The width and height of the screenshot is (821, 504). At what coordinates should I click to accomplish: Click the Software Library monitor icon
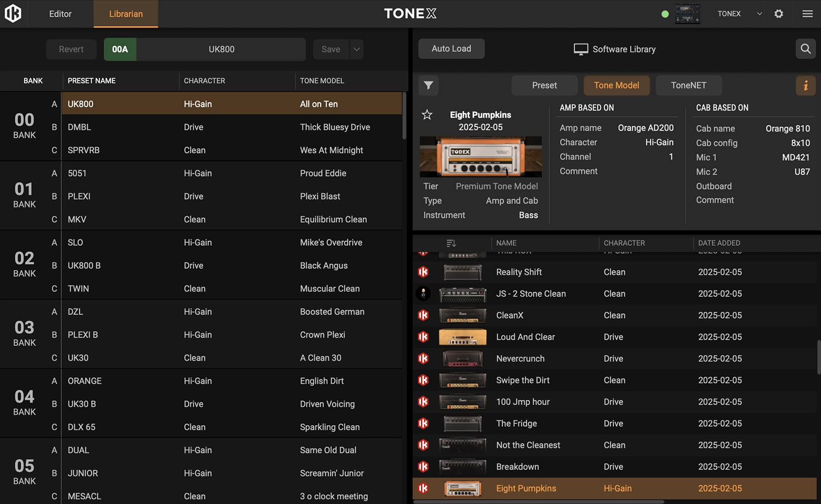coord(581,48)
